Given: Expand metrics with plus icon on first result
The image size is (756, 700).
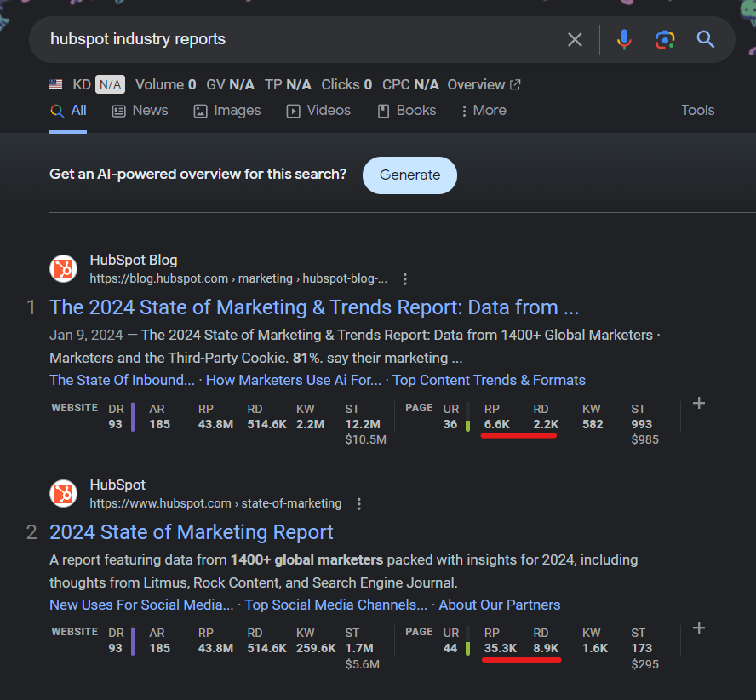Looking at the screenshot, I should [699, 404].
